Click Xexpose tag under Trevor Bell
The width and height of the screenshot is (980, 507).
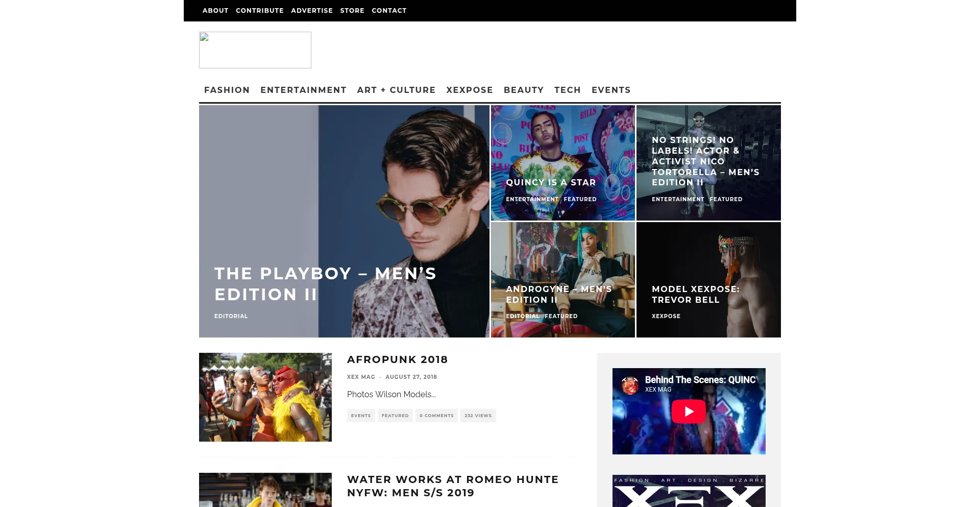pos(666,316)
